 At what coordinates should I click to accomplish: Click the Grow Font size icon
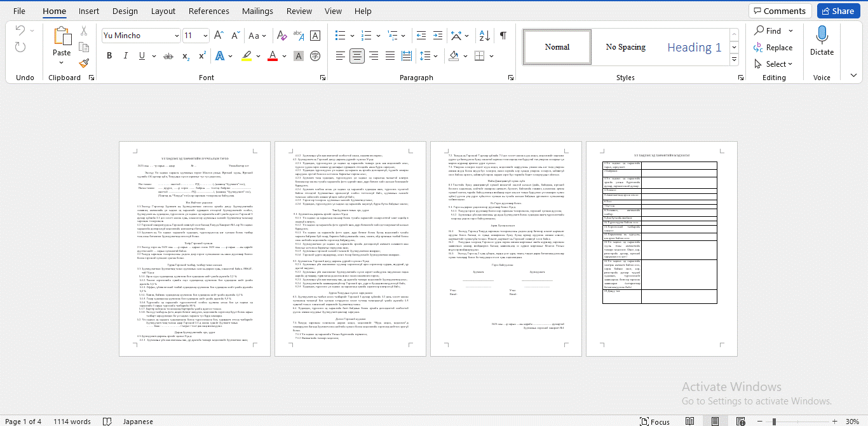pyautogui.click(x=219, y=36)
